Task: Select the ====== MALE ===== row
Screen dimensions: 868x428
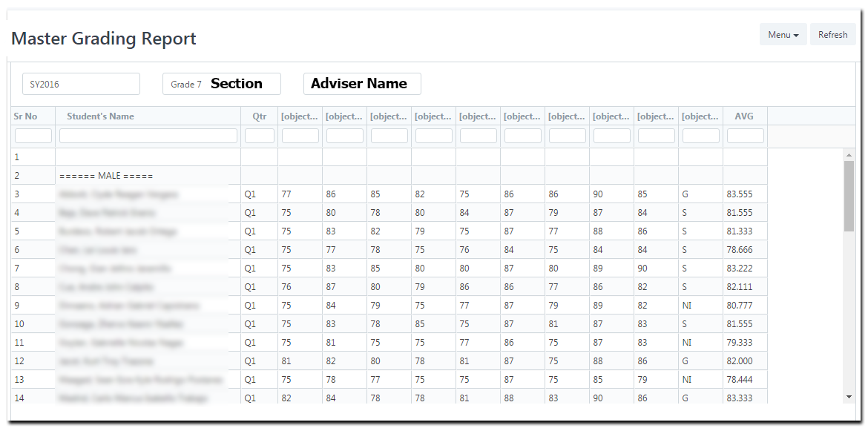Action: [148, 175]
